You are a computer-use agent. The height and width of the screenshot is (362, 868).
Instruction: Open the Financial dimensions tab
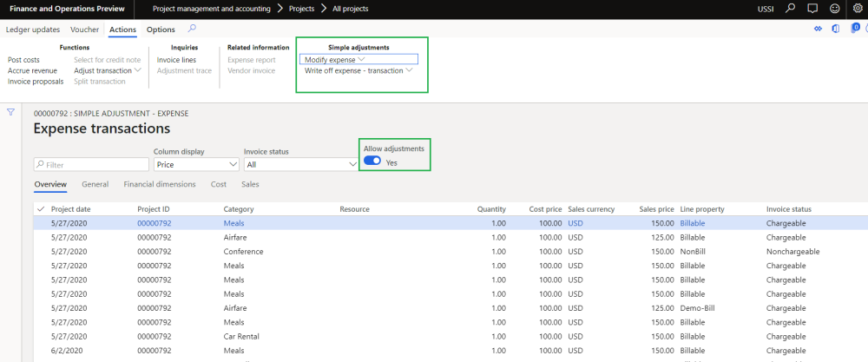point(160,184)
